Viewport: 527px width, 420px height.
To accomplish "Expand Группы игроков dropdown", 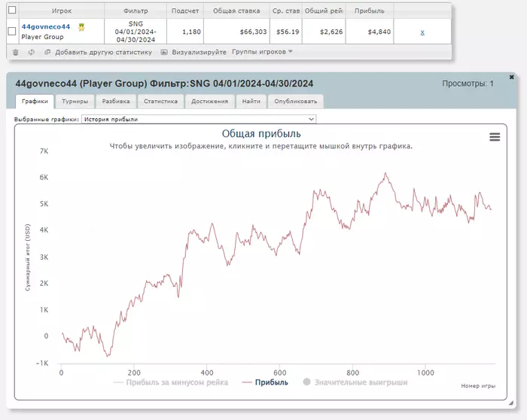I will [262, 52].
